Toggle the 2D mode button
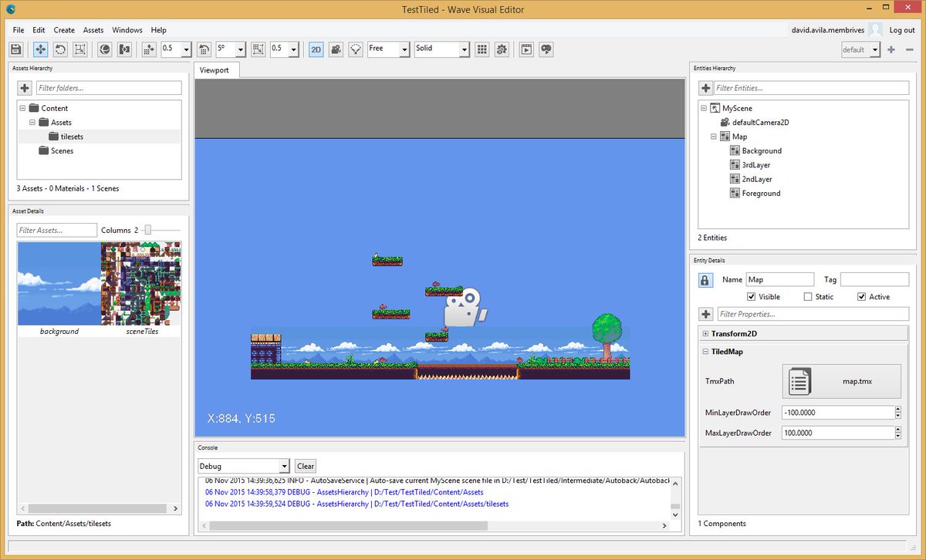This screenshot has width=926, height=560. coord(316,49)
